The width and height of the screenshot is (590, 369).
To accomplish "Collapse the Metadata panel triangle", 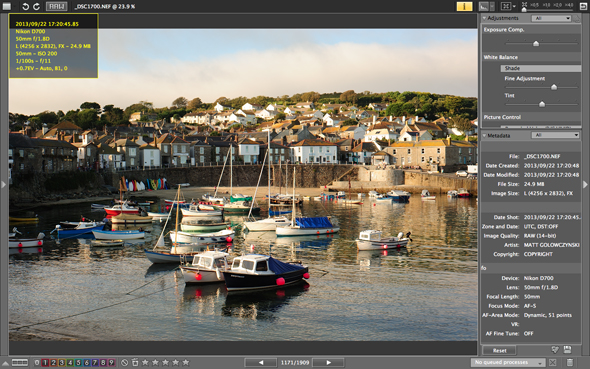I will [485, 135].
